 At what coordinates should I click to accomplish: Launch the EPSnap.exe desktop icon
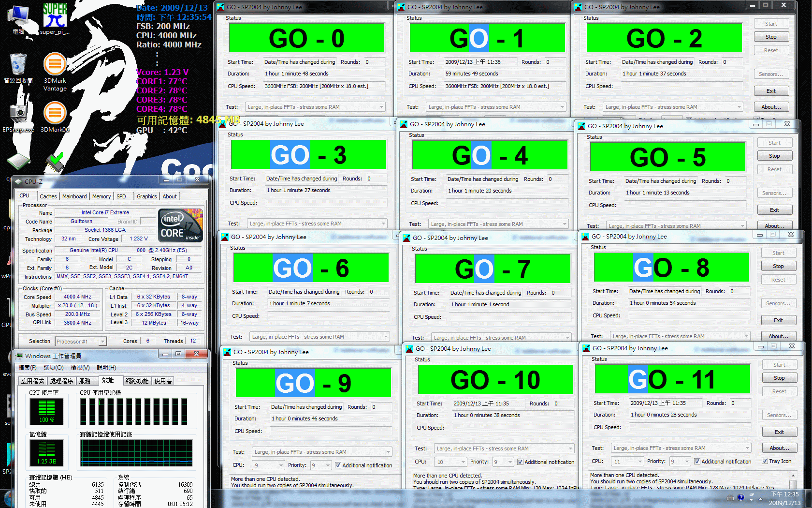[18, 116]
